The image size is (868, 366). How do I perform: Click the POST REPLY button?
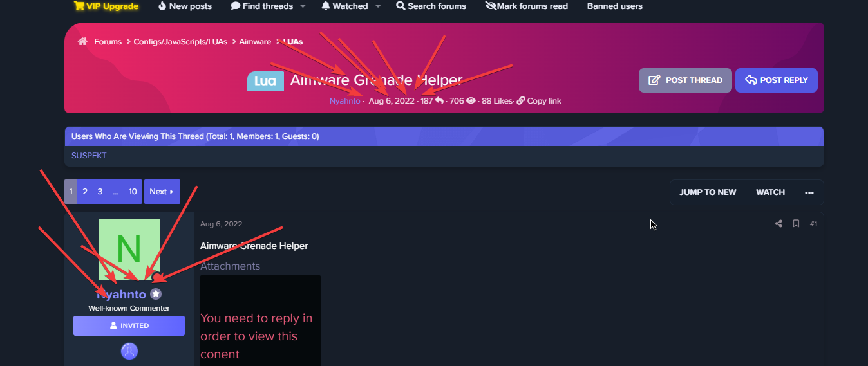click(777, 80)
